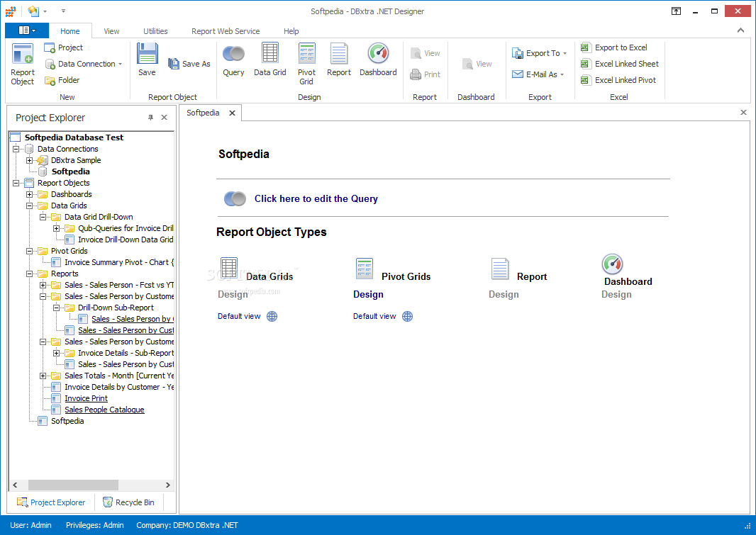
Task: Click Save As in the ribbon
Action: coord(189,64)
